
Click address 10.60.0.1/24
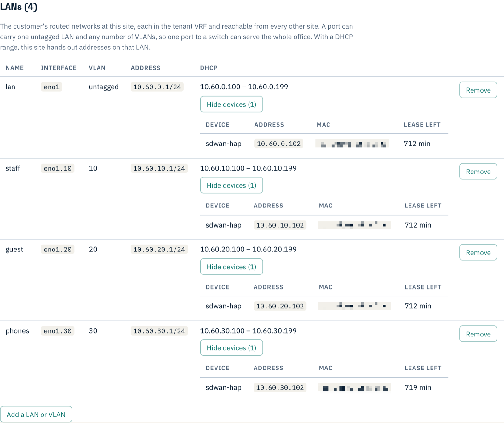tap(157, 87)
